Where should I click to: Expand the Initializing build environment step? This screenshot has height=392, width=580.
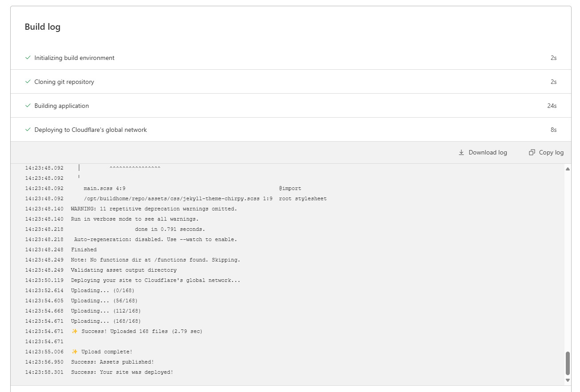74,58
